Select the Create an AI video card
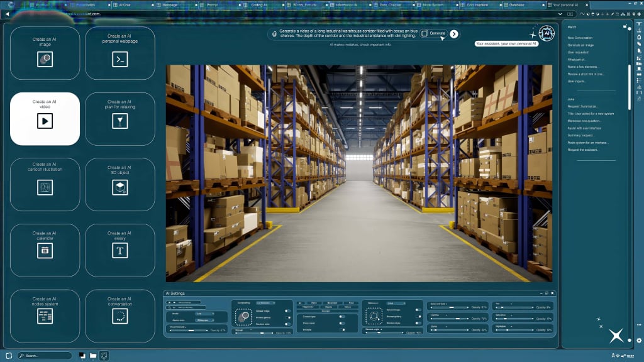Image resolution: width=644 pixels, height=362 pixels. 45,119
